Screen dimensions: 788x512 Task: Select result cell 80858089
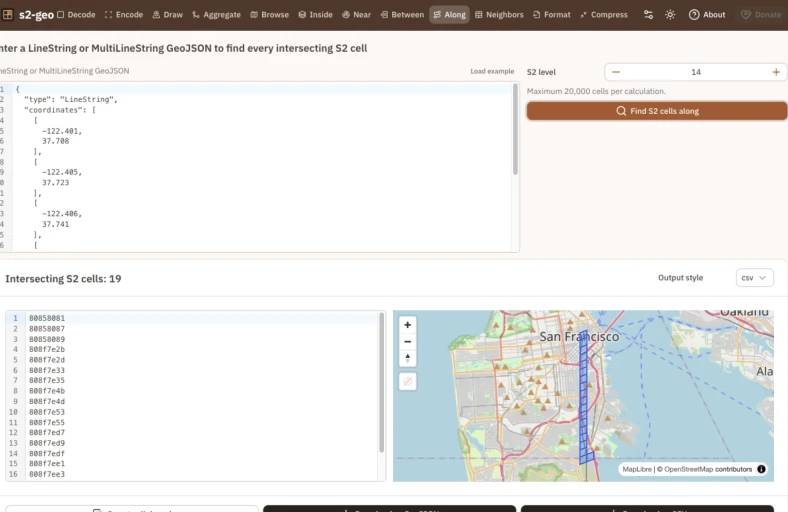click(47, 339)
